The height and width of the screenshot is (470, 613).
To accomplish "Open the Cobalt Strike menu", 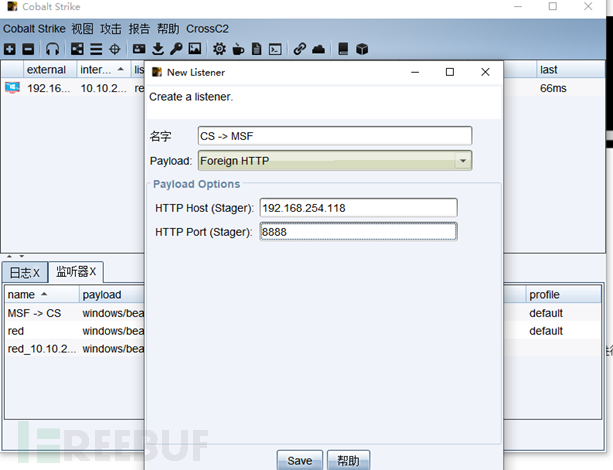I will point(34,29).
